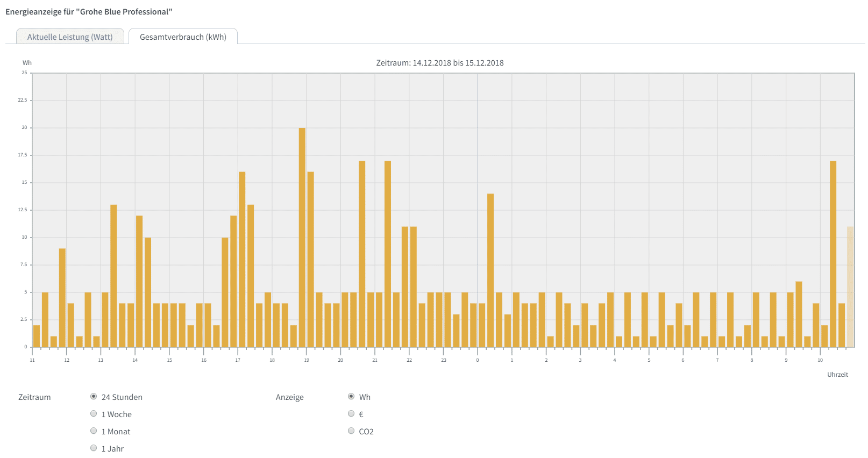Click the 14 Wh bar just after midnight

point(490,270)
